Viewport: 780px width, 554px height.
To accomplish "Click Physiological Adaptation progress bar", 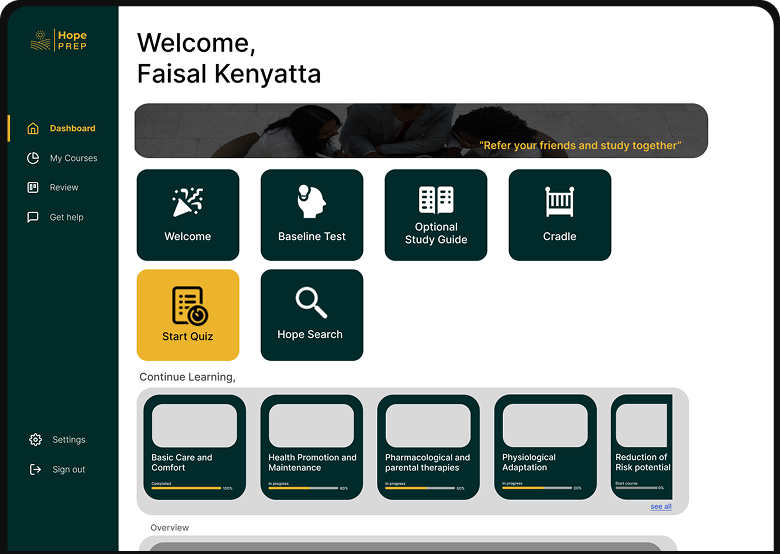I will point(536,488).
